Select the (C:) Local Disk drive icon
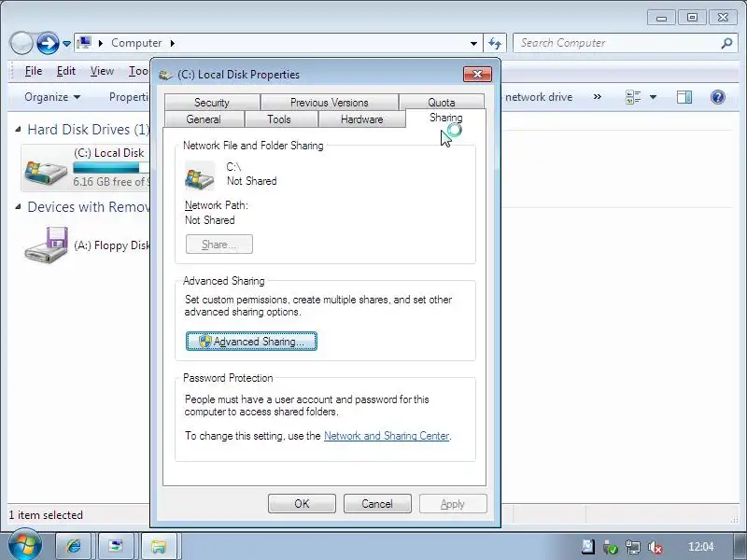The height and width of the screenshot is (560, 747). 46,171
